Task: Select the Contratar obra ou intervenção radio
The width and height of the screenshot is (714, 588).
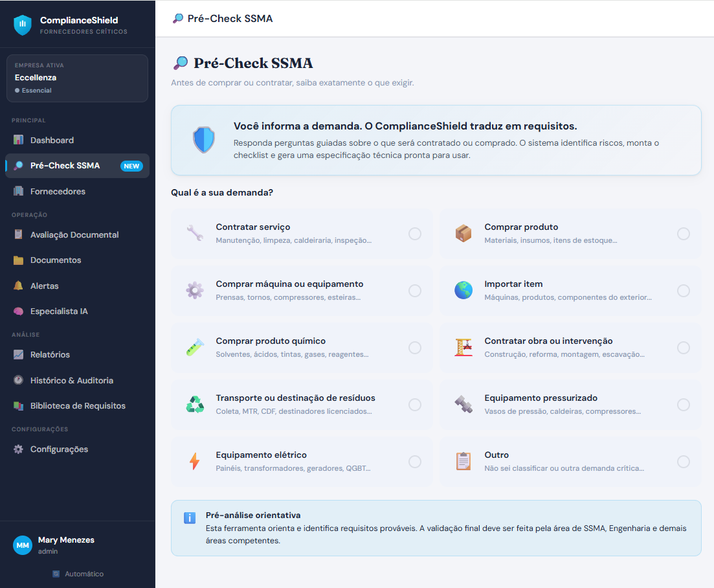Action: (684, 348)
